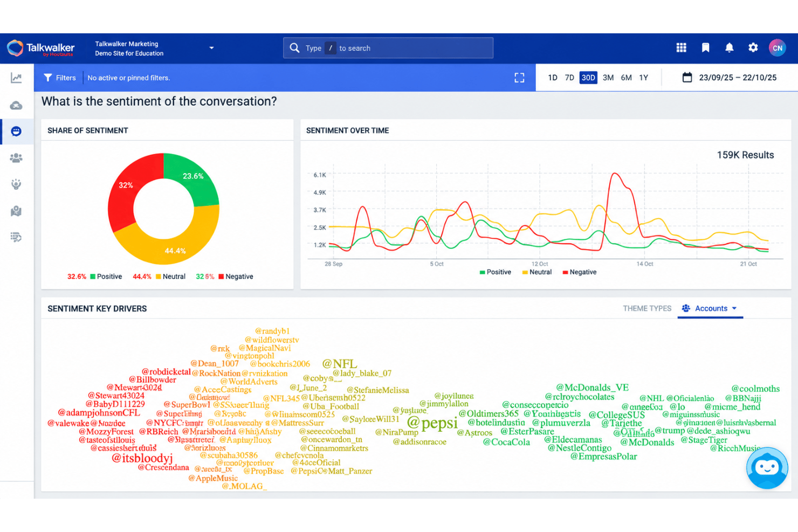Screen dimensions: 798x532
Task: Click @itsbloodyj in the word cloud
Action: click(142, 458)
